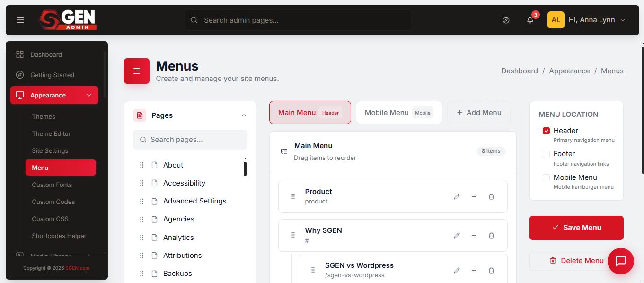Click the Agencies page drag handle
The height and width of the screenshot is (283, 644).
coord(141,219)
